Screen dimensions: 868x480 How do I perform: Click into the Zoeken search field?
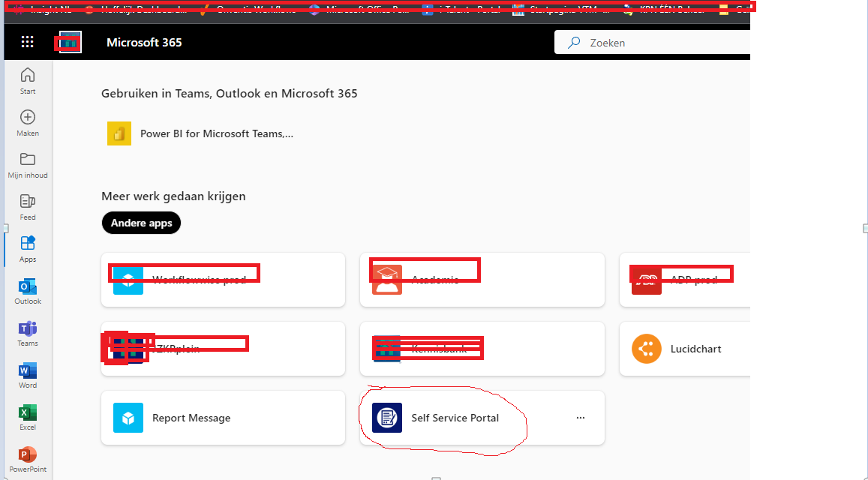[653, 43]
